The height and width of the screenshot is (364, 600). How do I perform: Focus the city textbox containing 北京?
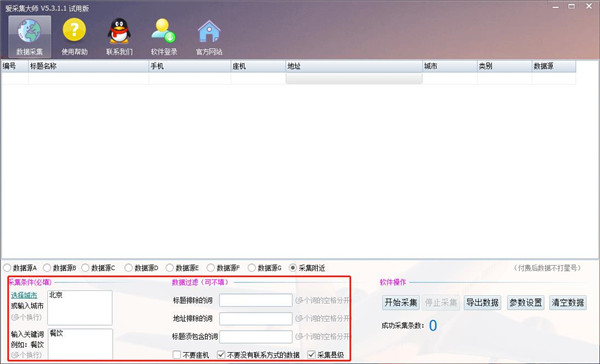[80, 308]
